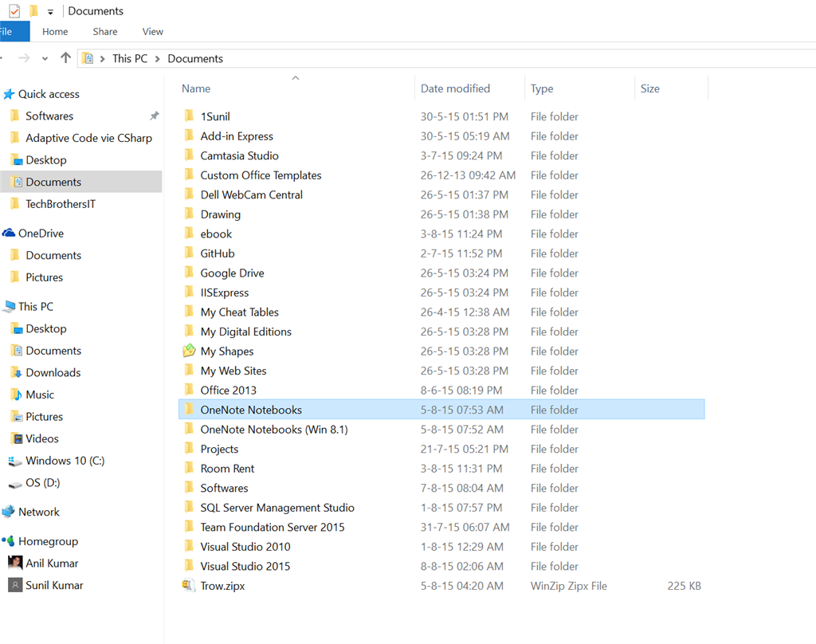The image size is (816, 644).
Task: Click the Visual Studio 2015 folder icon
Action: tap(189, 565)
